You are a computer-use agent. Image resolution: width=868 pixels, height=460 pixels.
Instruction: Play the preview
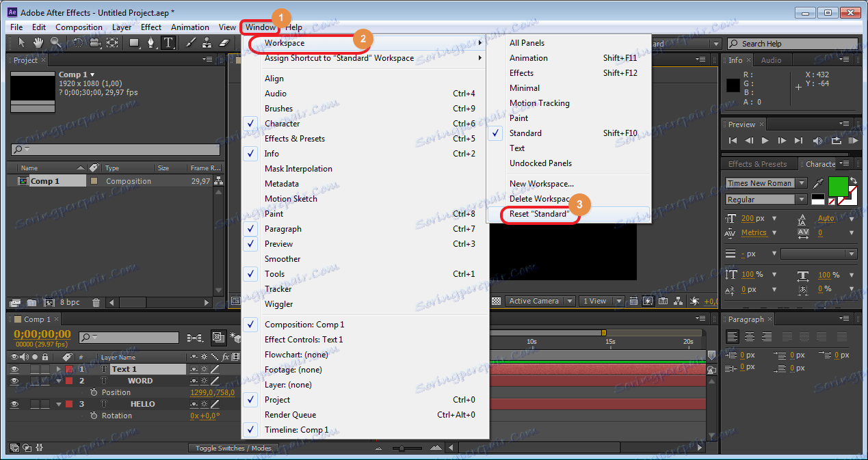[765, 140]
